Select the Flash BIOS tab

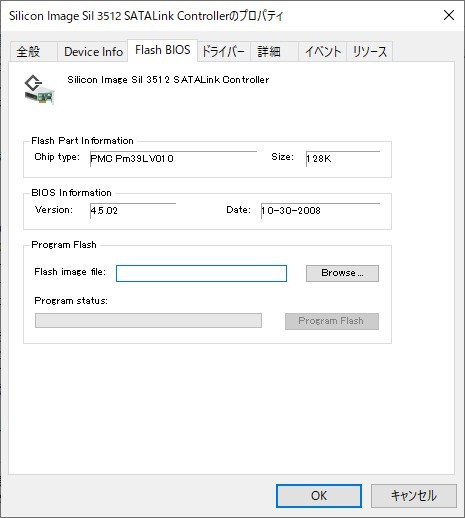(x=162, y=50)
